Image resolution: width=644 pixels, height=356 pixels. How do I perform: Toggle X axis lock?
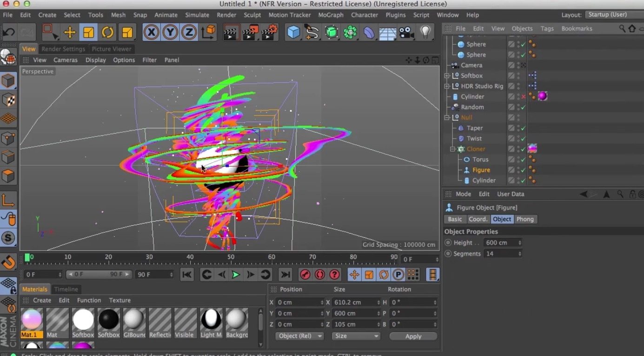point(151,32)
